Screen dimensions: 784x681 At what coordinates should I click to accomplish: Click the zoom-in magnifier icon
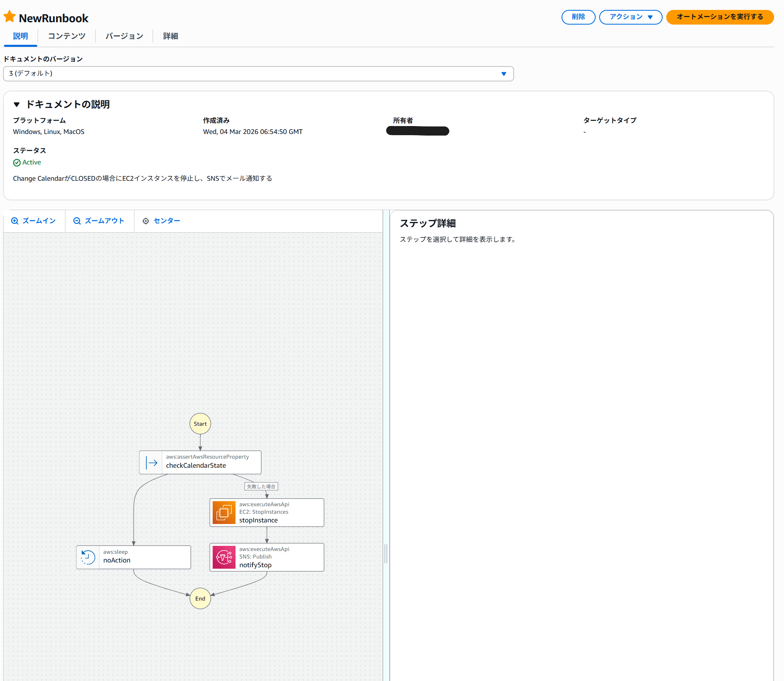click(x=15, y=221)
